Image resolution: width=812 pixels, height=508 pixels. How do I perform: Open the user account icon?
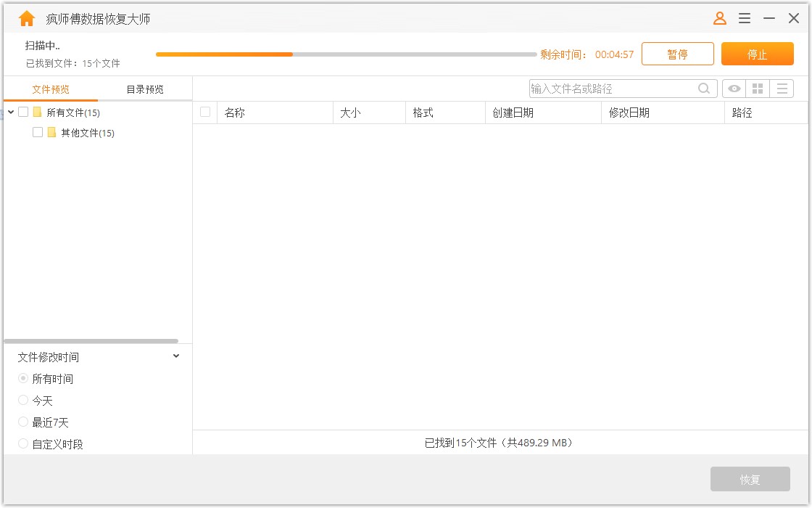point(720,19)
